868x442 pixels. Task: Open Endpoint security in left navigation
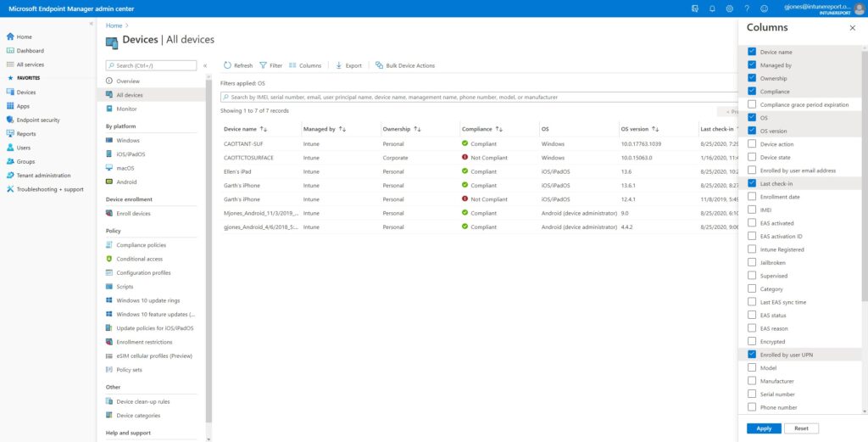[37, 120]
